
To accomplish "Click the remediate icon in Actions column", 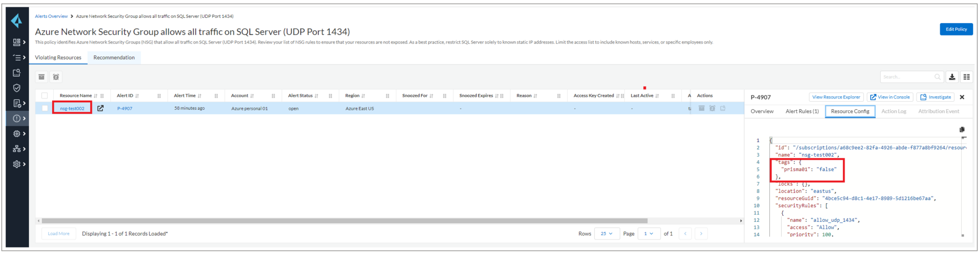I will pos(723,108).
